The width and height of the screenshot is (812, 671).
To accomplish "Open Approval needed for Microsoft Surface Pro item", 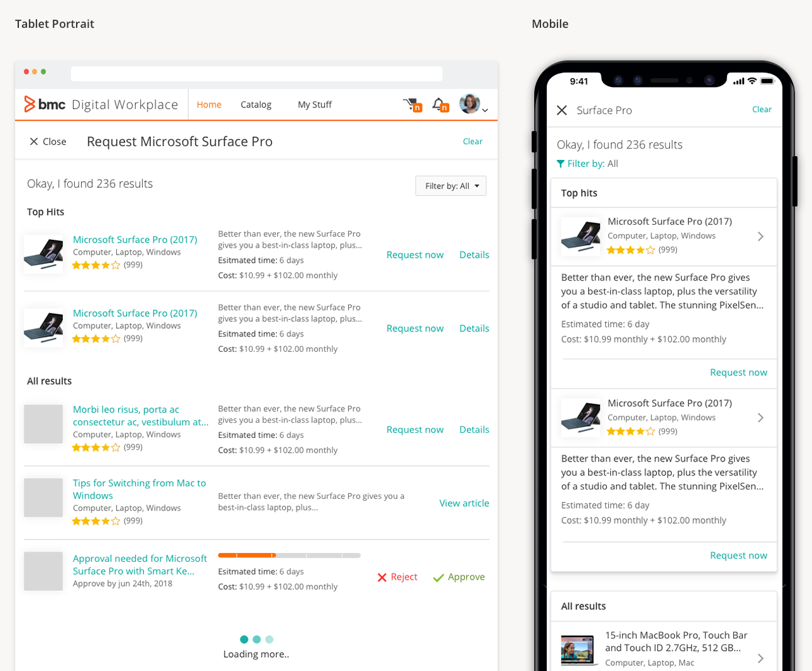I will (x=140, y=564).
